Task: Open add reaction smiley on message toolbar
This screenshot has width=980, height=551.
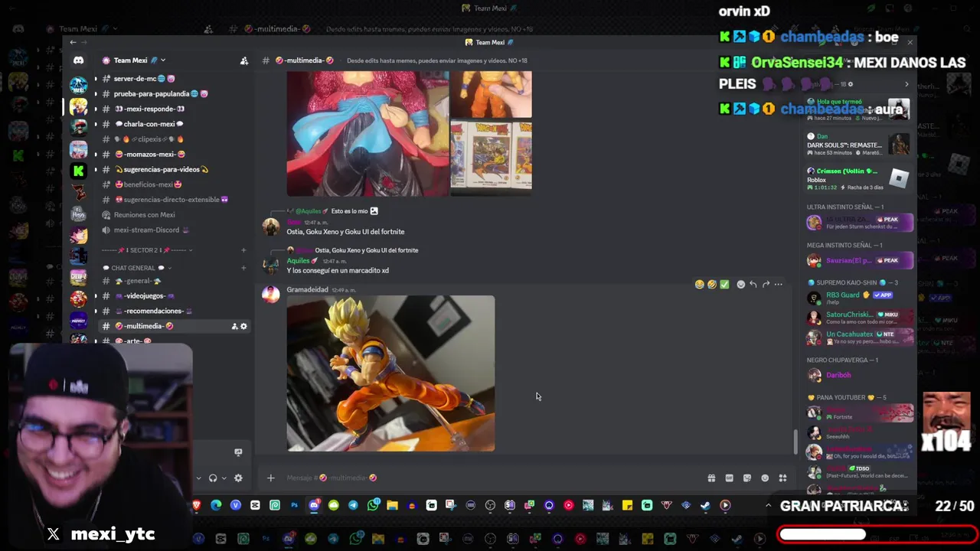Action: click(x=740, y=285)
